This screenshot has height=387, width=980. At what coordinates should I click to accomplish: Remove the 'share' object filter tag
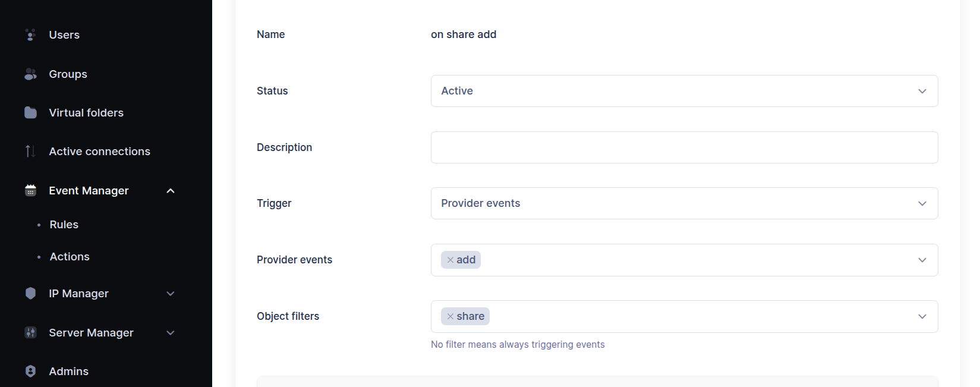click(450, 316)
